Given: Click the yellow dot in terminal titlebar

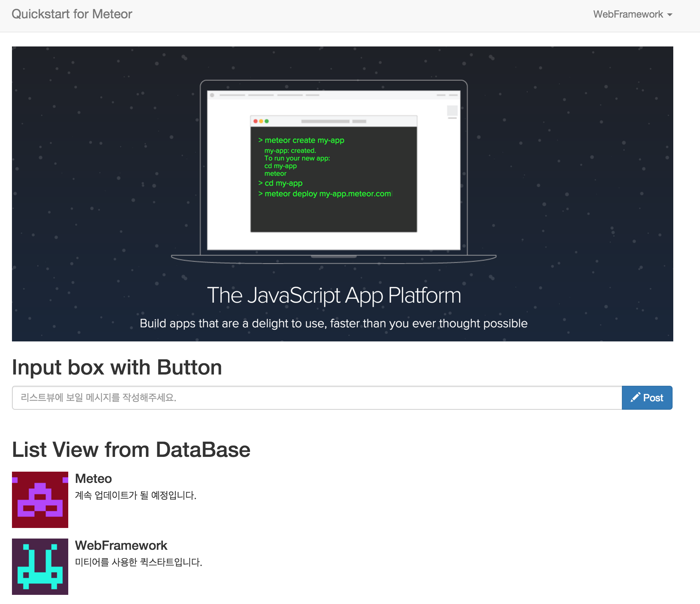Looking at the screenshot, I should click(261, 121).
